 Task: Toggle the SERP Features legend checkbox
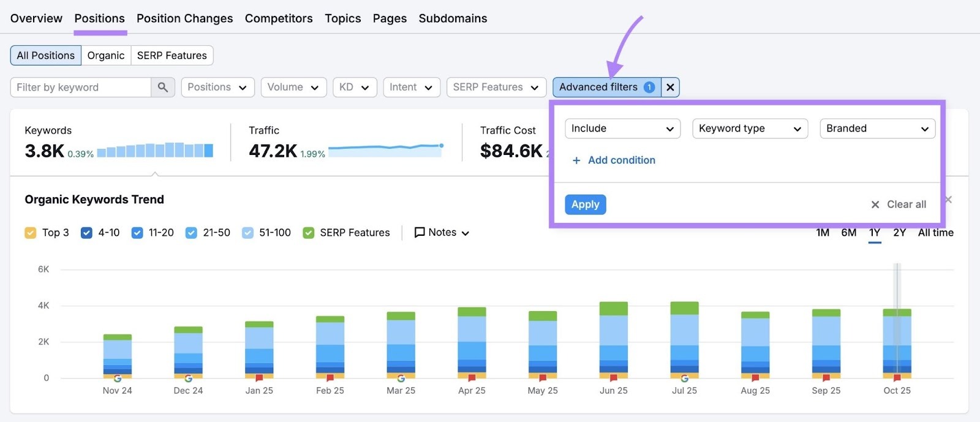(x=309, y=233)
